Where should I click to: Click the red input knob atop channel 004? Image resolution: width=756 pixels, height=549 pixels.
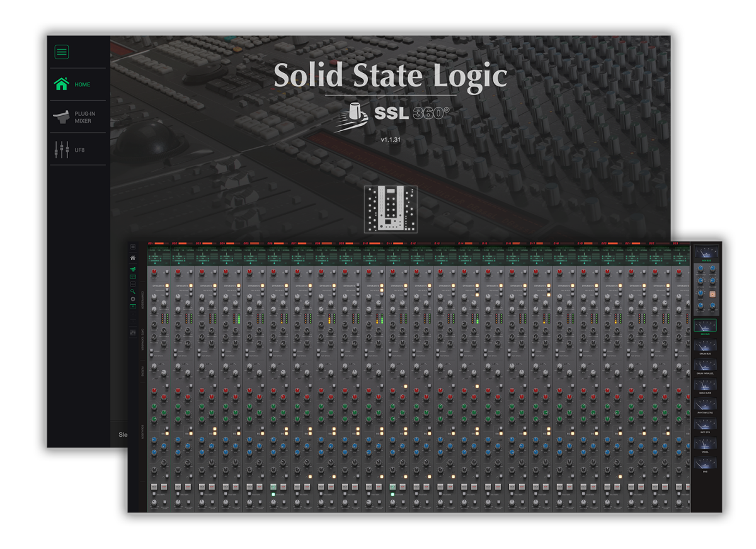pyautogui.click(x=226, y=271)
